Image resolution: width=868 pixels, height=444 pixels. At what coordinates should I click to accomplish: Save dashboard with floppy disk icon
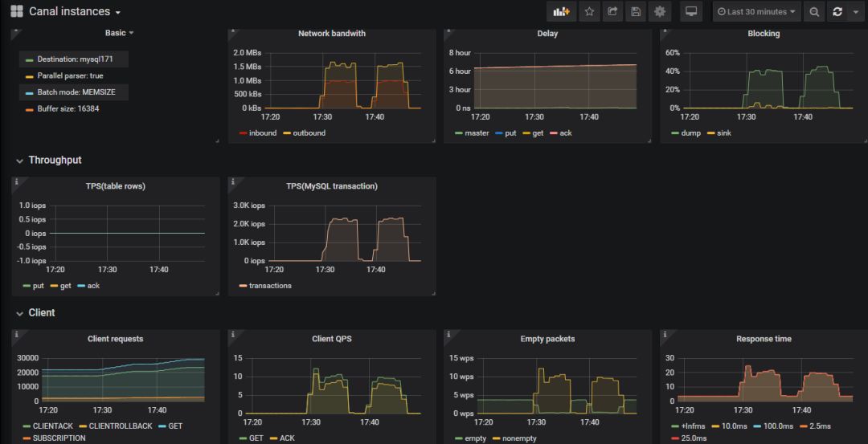pos(636,11)
